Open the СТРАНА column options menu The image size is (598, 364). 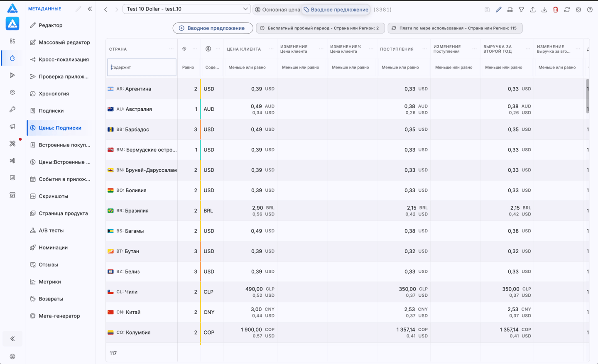coord(172,49)
